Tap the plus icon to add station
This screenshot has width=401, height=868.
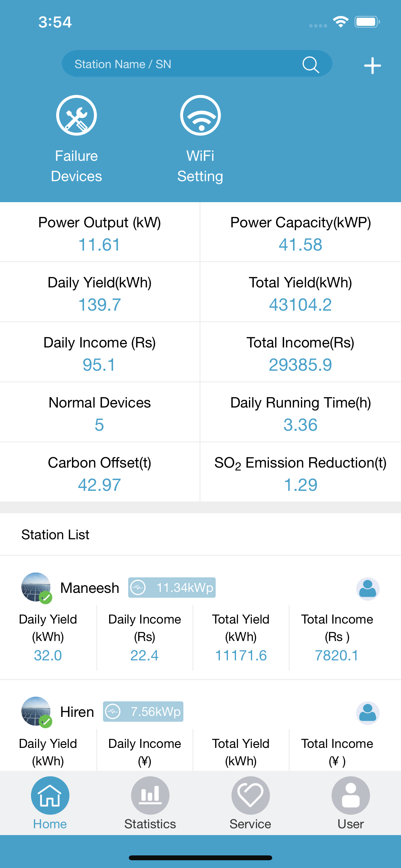click(372, 65)
